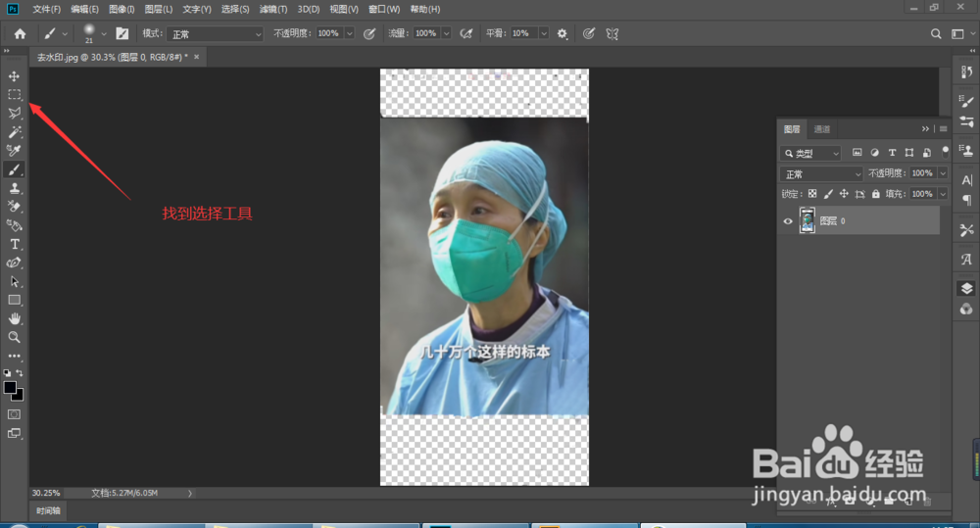Select the Eraser tool
The height and width of the screenshot is (528, 980).
coord(14,206)
